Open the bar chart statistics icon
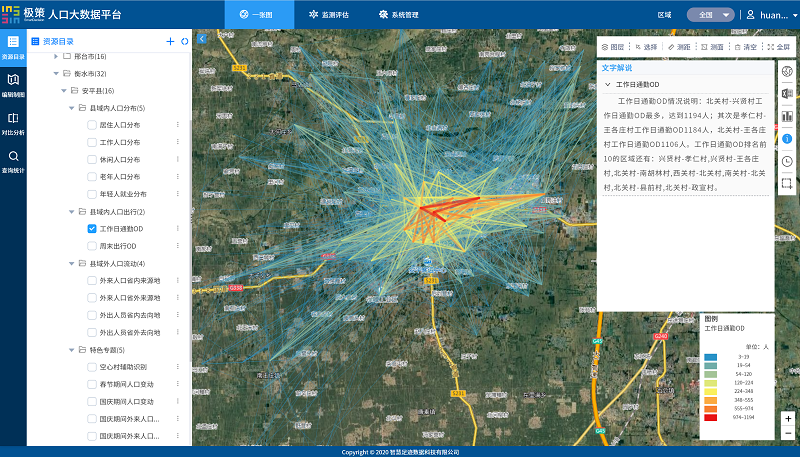This screenshot has width=800, height=457. (787, 116)
